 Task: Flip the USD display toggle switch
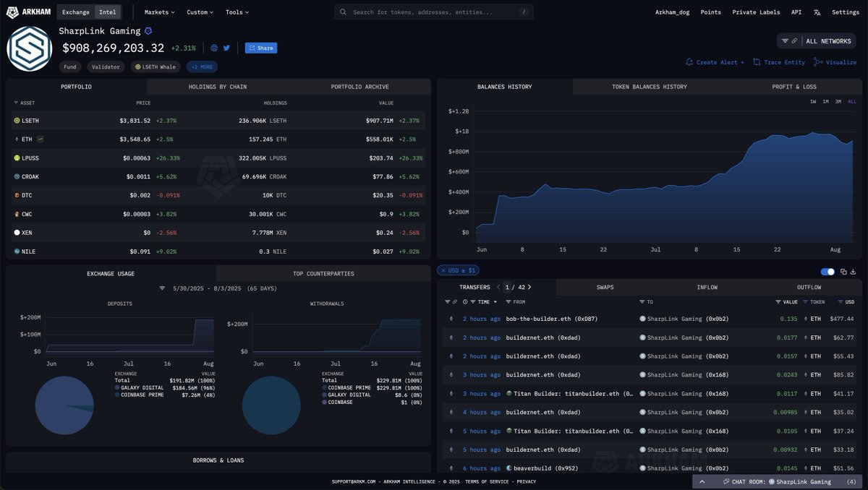pyautogui.click(x=826, y=272)
